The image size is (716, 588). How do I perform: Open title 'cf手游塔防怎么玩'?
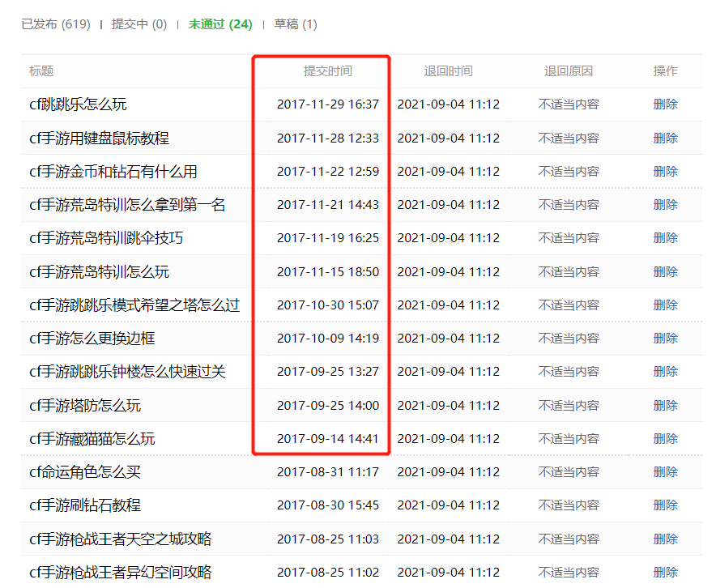(85, 406)
